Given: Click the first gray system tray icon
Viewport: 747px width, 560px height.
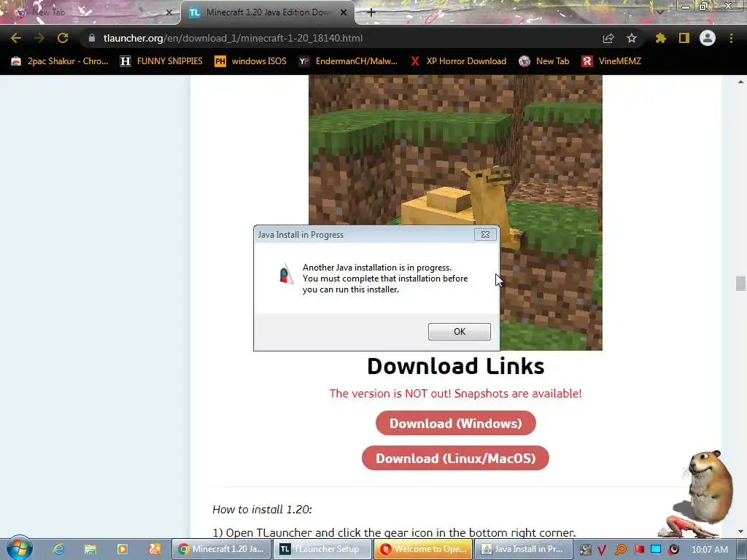Looking at the screenshot, I should point(586,549).
